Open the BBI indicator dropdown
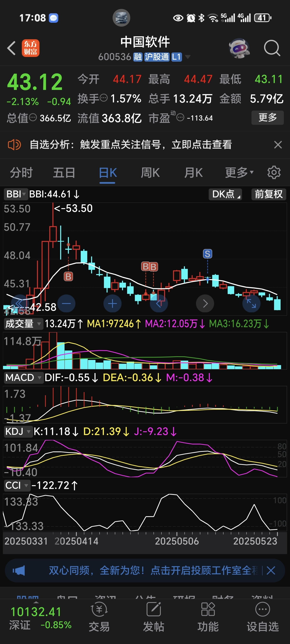Viewport: 290px width, 644px height. [15, 194]
